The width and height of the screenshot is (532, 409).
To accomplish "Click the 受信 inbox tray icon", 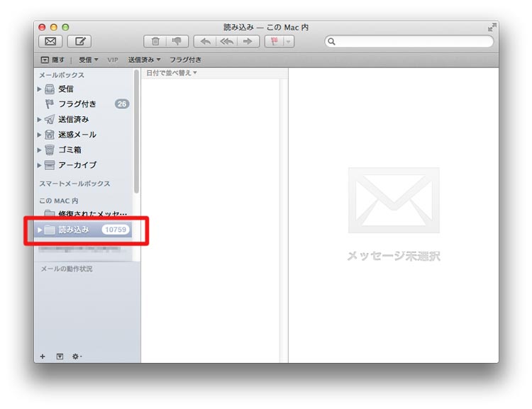I will pyautogui.click(x=50, y=89).
